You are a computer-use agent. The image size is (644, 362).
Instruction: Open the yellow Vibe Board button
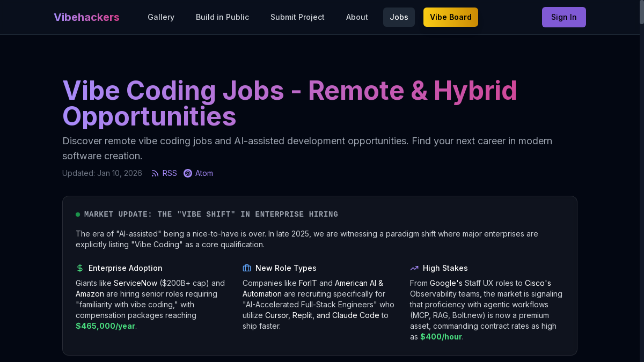[451, 17]
